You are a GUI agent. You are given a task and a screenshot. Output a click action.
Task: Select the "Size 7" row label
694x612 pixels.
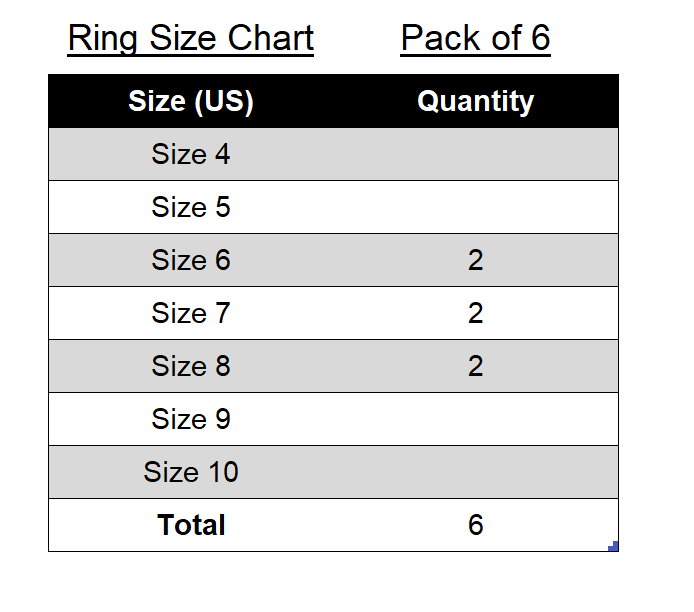pyautogui.click(x=191, y=313)
